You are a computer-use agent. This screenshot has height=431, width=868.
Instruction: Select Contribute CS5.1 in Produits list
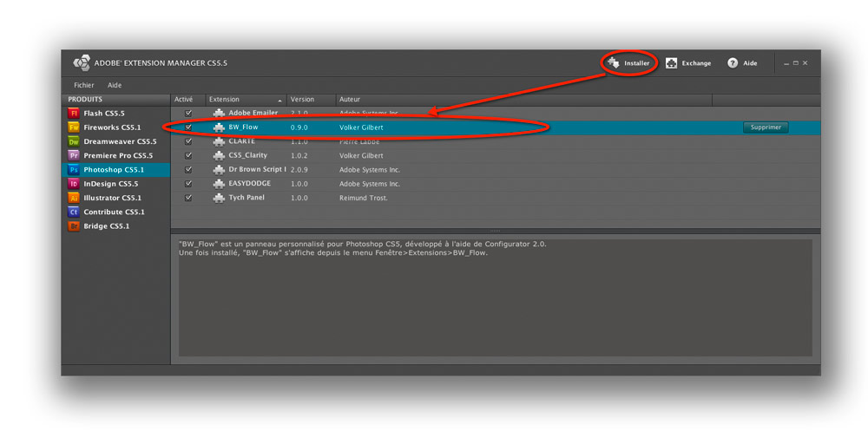[115, 212]
